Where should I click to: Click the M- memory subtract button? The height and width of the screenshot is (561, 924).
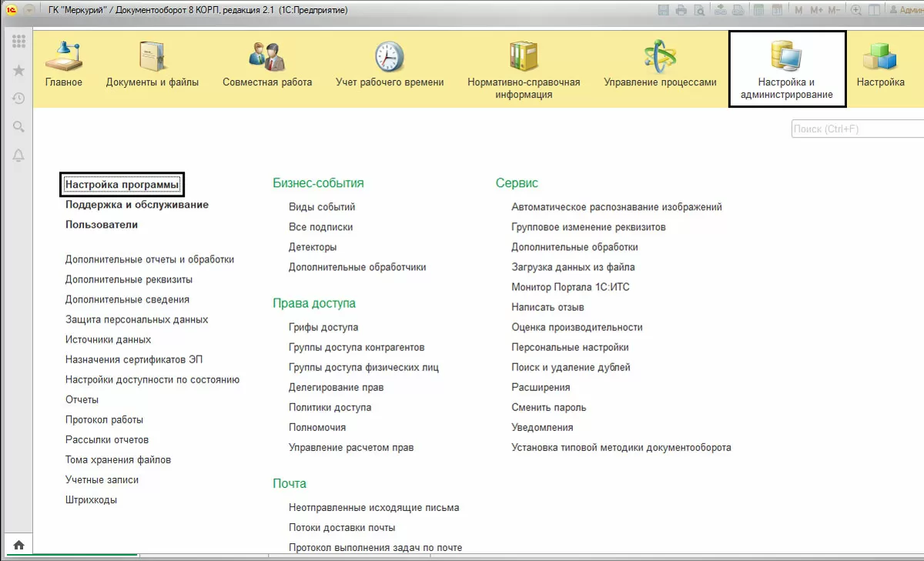click(x=834, y=10)
